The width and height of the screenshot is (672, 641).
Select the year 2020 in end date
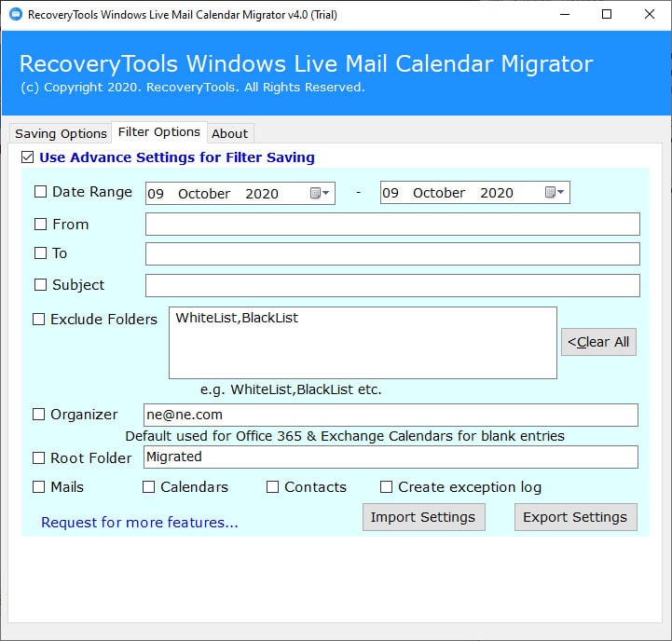497,193
